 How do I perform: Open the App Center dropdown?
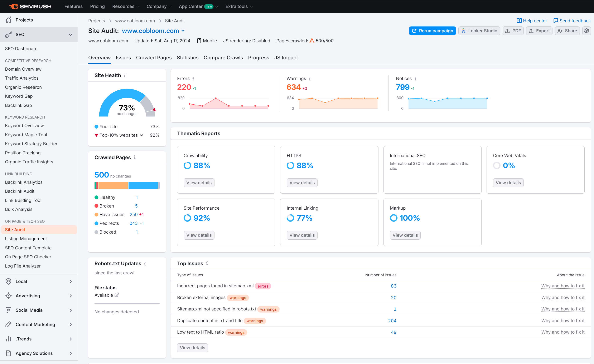click(x=198, y=6)
